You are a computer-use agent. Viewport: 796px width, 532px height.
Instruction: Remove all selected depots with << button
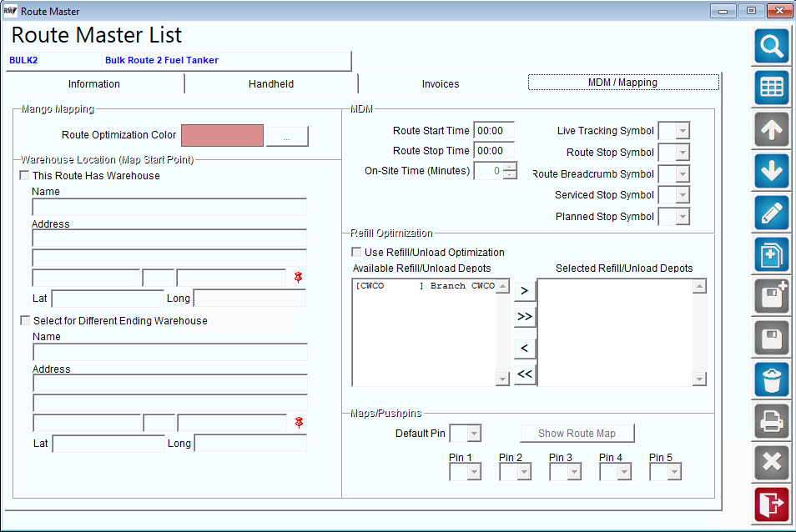coord(524,374)
